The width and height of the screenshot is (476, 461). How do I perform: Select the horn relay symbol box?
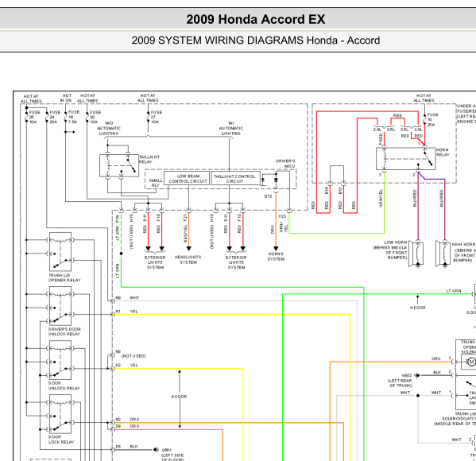405,159
